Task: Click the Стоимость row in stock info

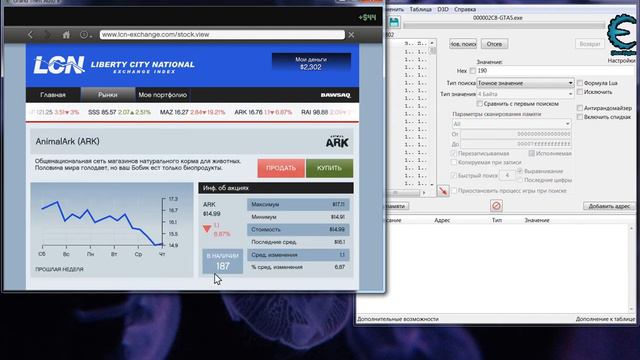Action: click(x=298, y=229)
